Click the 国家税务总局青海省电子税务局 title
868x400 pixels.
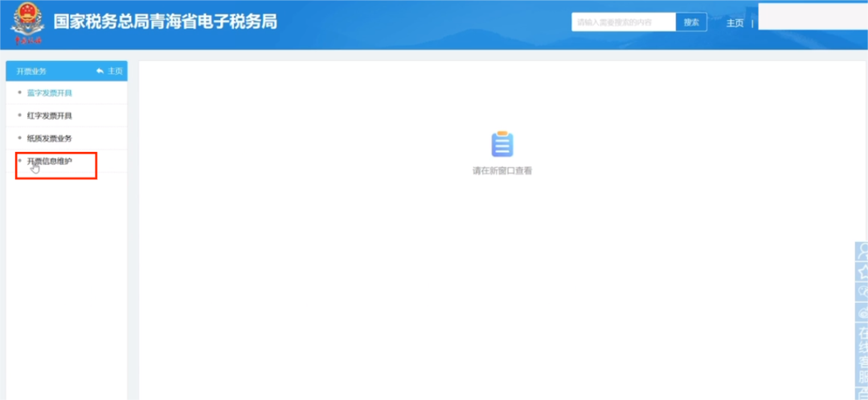coord(165,22)
